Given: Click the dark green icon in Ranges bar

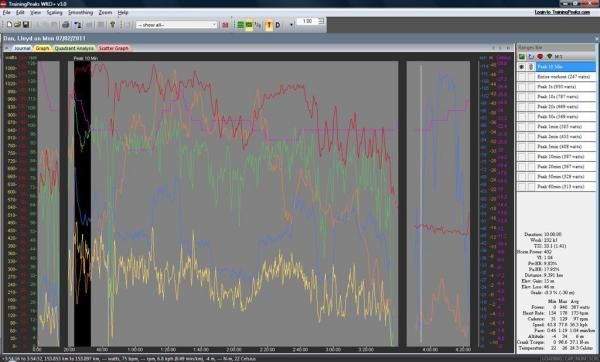Looking at the screenshot, I should [x=549, y=57].
